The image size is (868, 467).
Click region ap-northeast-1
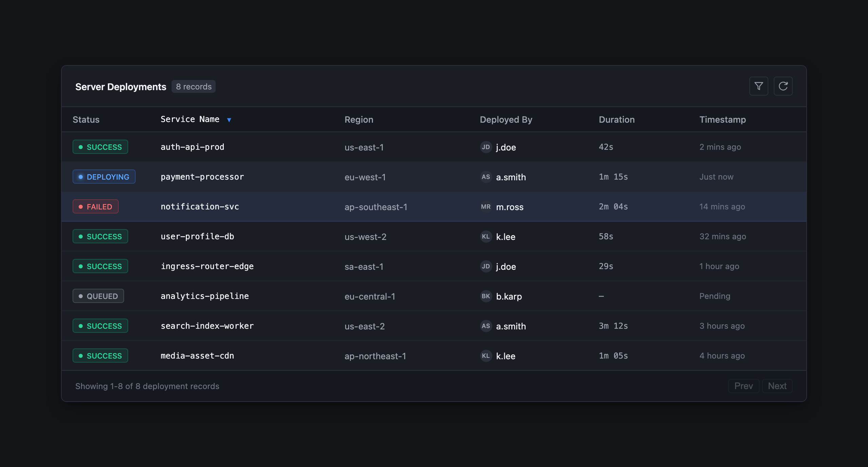[x=375, y=356]
